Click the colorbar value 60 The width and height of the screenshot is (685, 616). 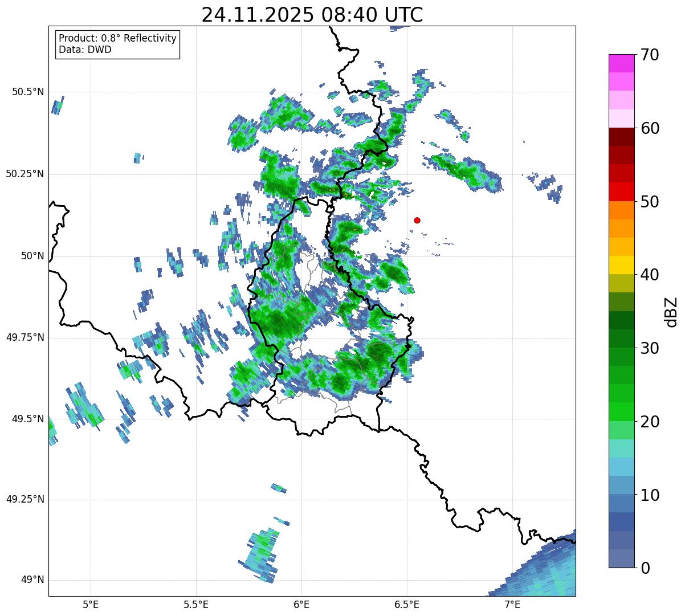[x=650, y=128]
